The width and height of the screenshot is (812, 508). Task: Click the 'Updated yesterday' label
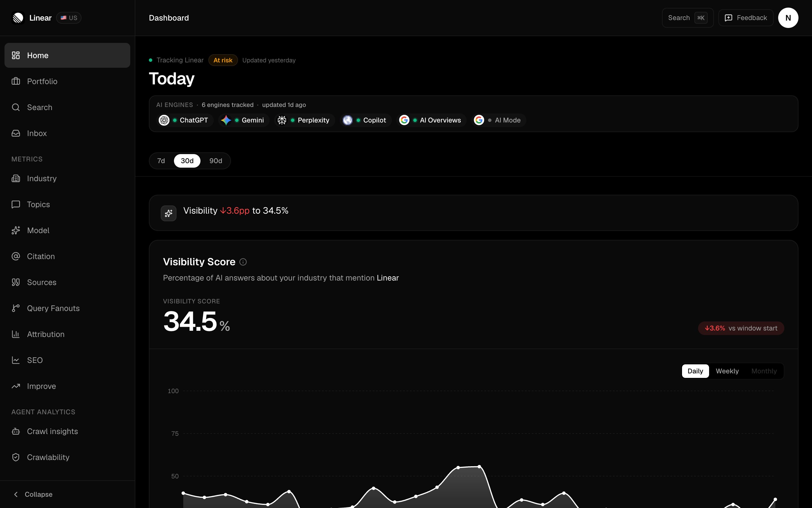269,60
